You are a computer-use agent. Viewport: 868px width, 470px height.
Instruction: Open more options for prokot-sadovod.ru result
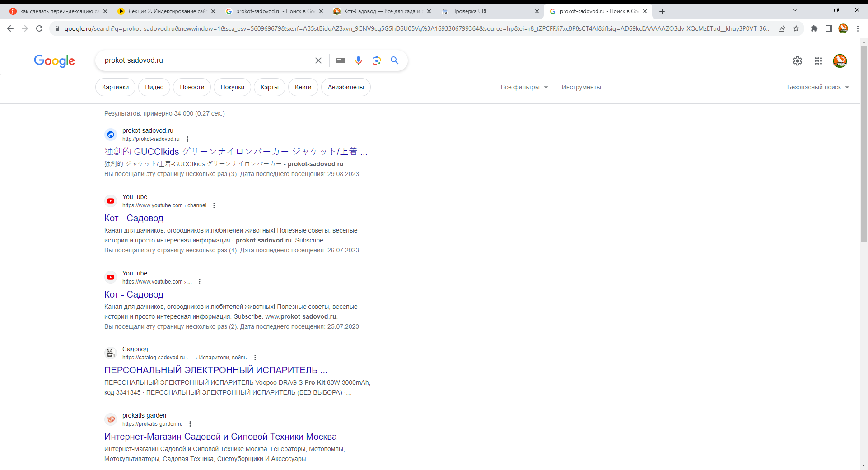[x=187, y=139]
